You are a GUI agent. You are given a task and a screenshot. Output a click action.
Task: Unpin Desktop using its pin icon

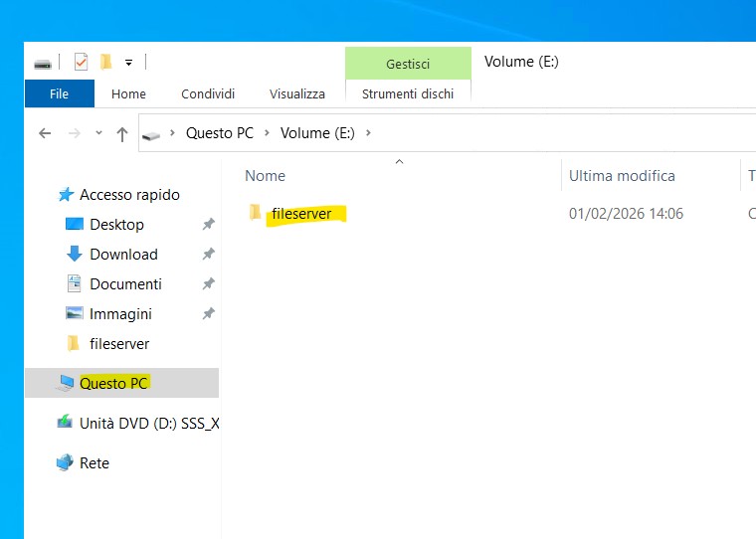coord(208,225)
